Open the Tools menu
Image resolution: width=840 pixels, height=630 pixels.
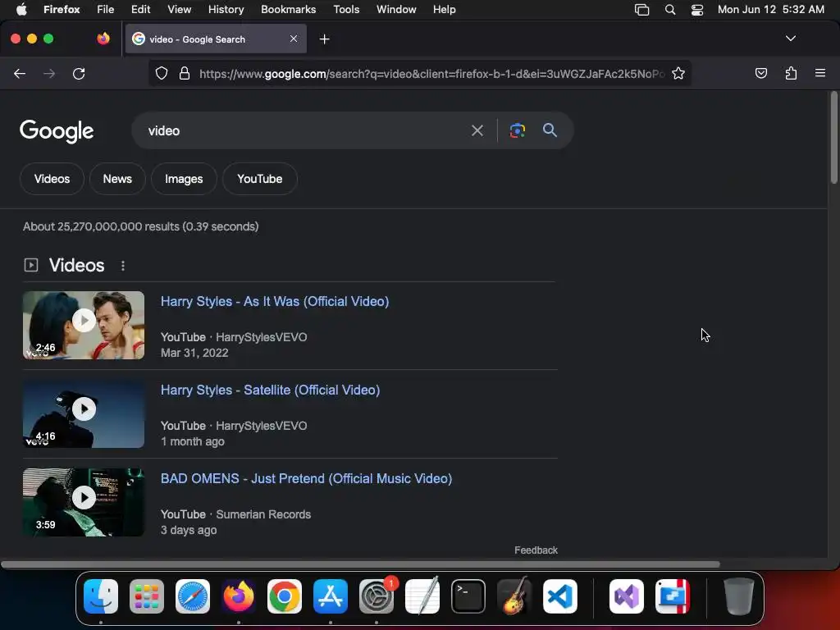pos(346,10)
